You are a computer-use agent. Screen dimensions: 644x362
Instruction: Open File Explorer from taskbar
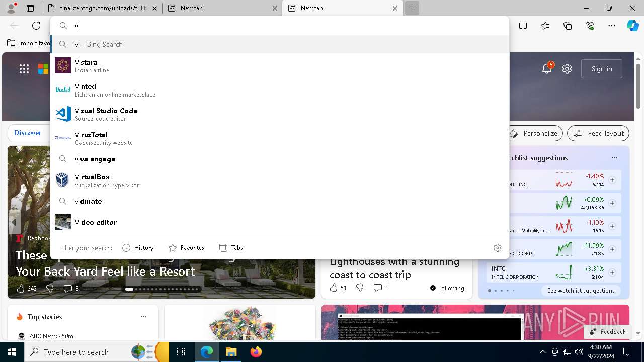[x=231, y=352]
